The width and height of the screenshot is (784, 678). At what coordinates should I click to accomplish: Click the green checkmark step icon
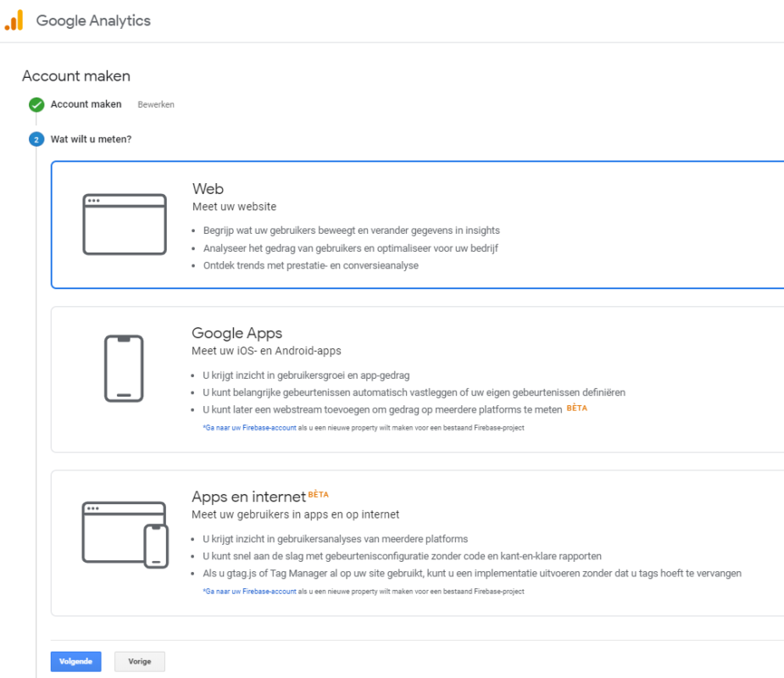[36, 104]
